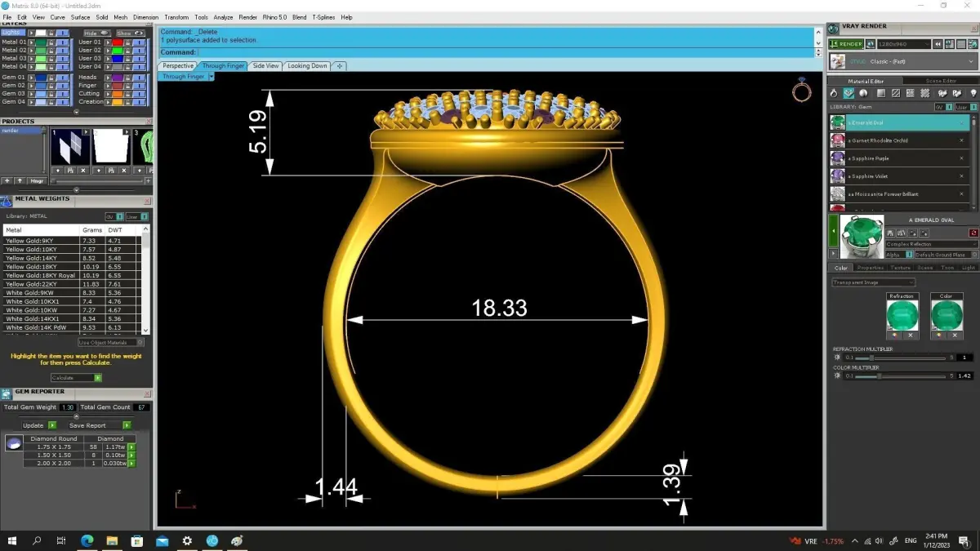Select the Side View viewport tab
Viewport: 980px width, 551px height.
pyautogui.click(x=265, y=66)
